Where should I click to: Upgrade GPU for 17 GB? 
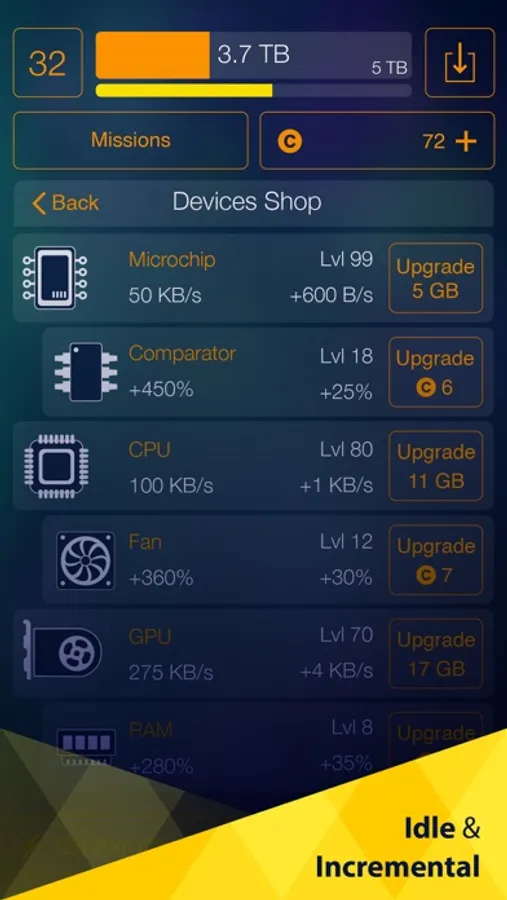tap(435, 653)
